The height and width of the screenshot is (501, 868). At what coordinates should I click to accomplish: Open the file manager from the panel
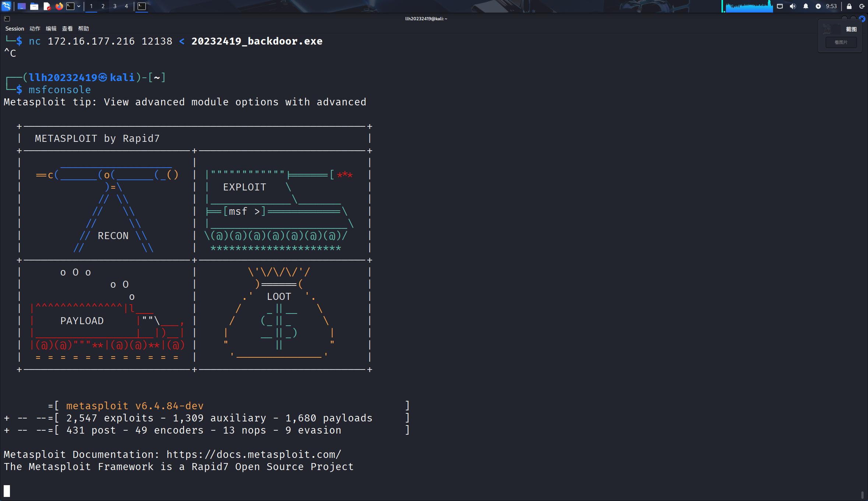[34, 6]
